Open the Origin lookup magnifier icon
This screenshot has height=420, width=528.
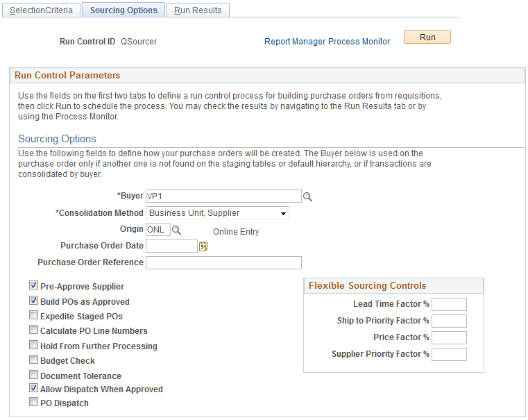click(x=176, y=230)
